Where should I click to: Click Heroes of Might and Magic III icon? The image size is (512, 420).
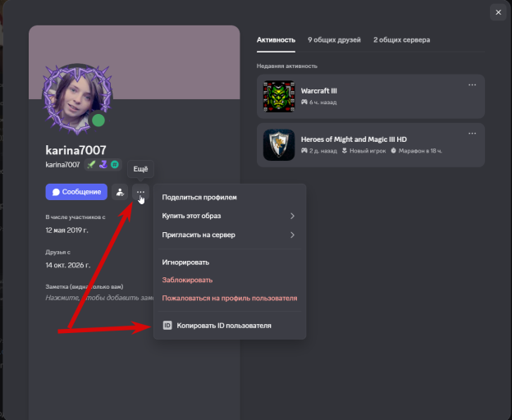coord(279,145)
